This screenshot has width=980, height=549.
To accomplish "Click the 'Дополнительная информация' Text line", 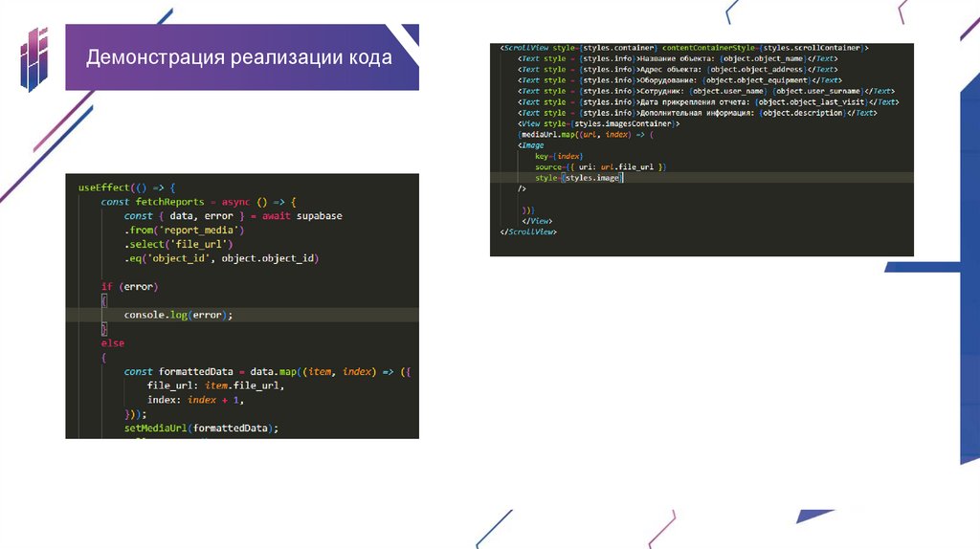I will (697, 113).
